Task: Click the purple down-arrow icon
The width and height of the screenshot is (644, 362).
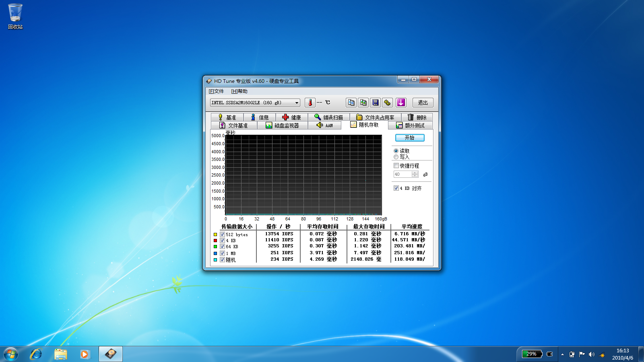Action: (401, 103)
